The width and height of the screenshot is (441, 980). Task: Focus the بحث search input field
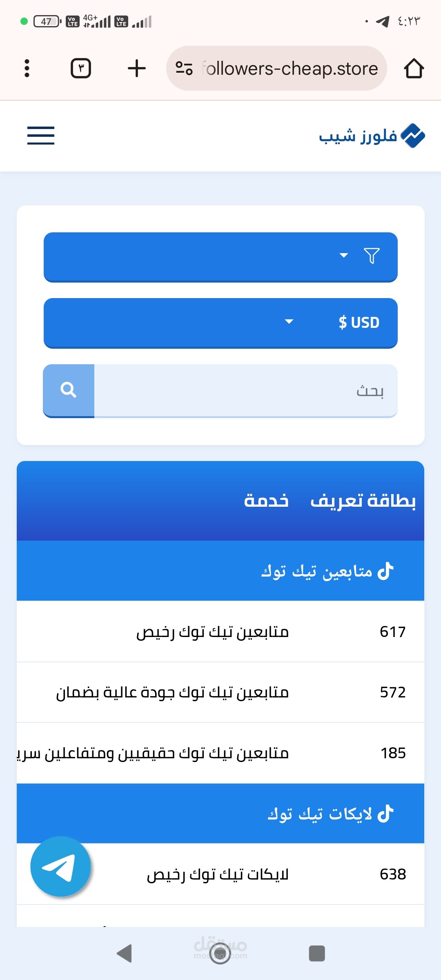pyautogui.click(x=245, y=391)
